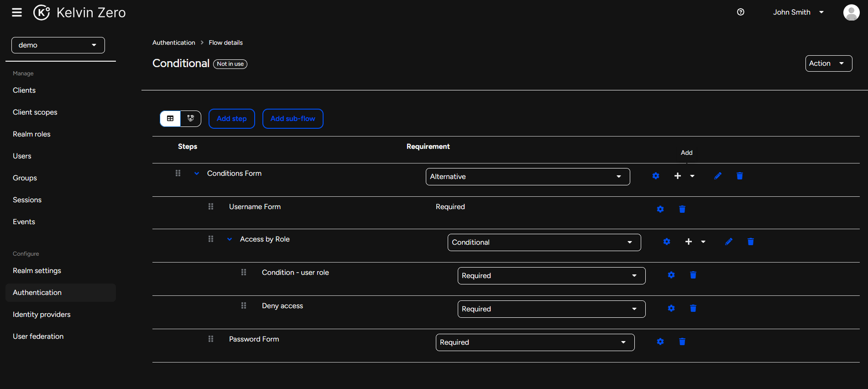The height and width of the screenshot is (389, 868).
Task: Delete the Deny access step
Action: coord(693,309)
